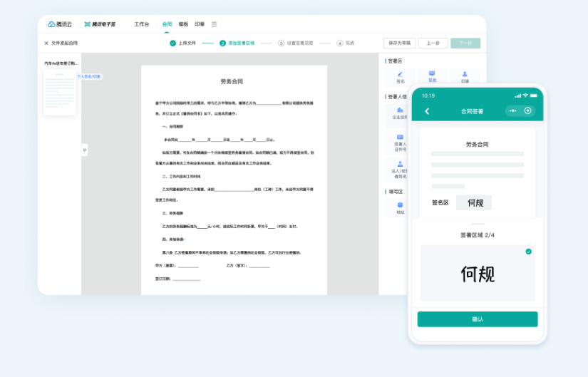
Task: Add the 地址 address fill-in field
Action: click(400, 207)
